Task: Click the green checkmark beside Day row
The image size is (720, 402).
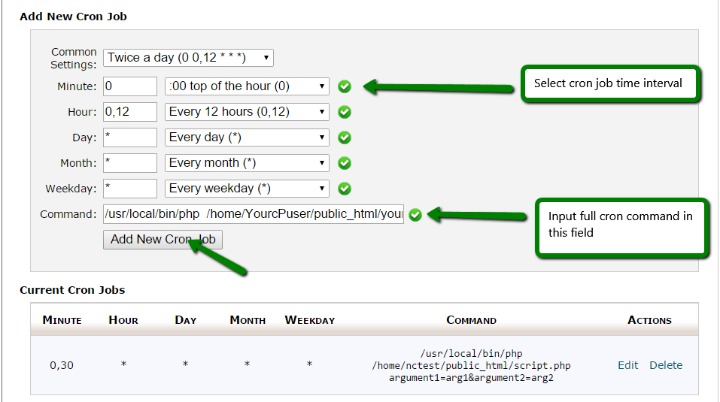Action: coord(344,137)
